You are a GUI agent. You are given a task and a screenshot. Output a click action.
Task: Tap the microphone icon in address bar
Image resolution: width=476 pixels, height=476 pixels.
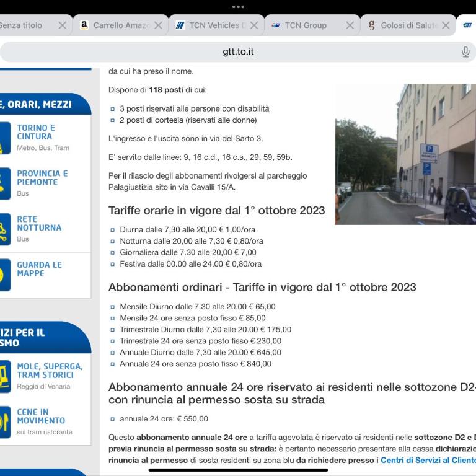click(465, 51)
